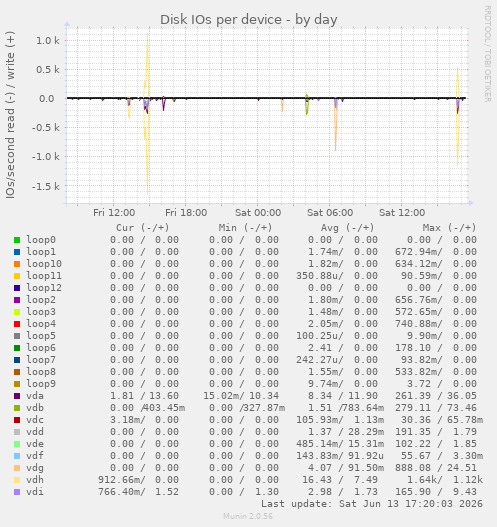Image resolution: width=497 pixels, height=527 pixels.
Task: Click the vdd light gray swatch
Action: click(x=17, y=432)
